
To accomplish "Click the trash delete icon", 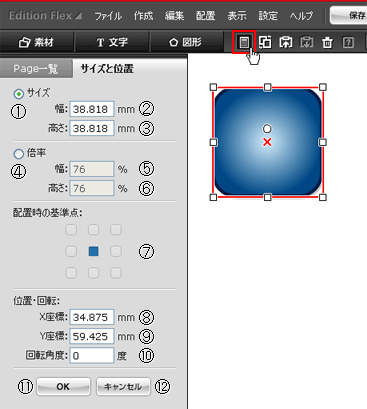I will [x=327, y=42].
